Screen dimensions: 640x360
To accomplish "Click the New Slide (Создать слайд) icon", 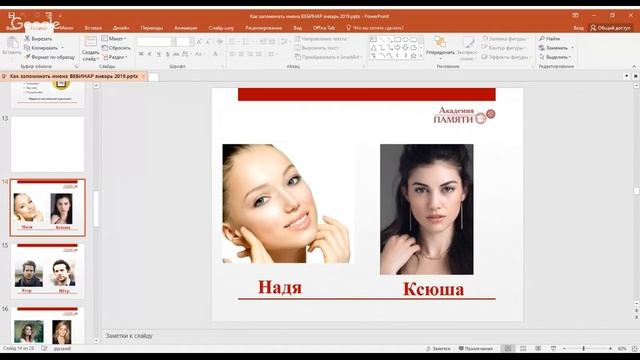I will click(90, 42).
